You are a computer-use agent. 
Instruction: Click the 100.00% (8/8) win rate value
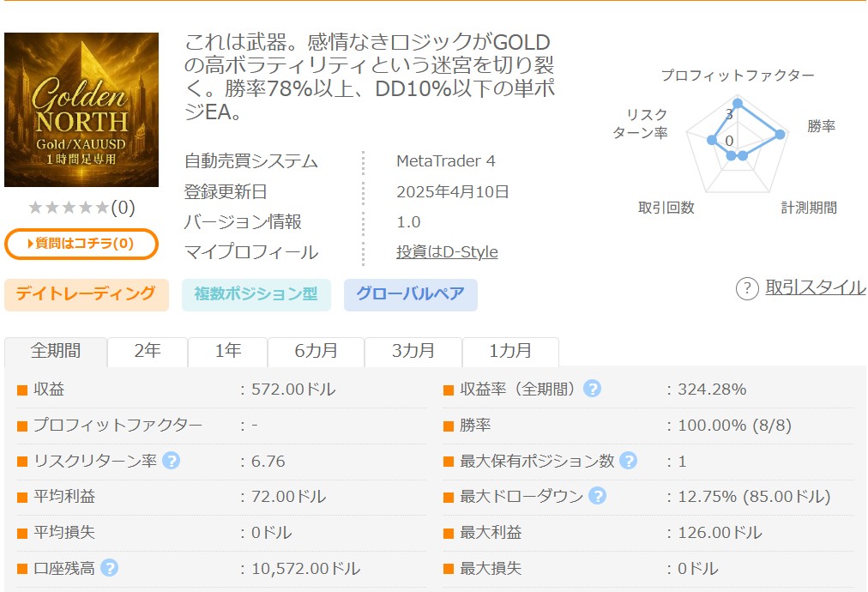734,426
